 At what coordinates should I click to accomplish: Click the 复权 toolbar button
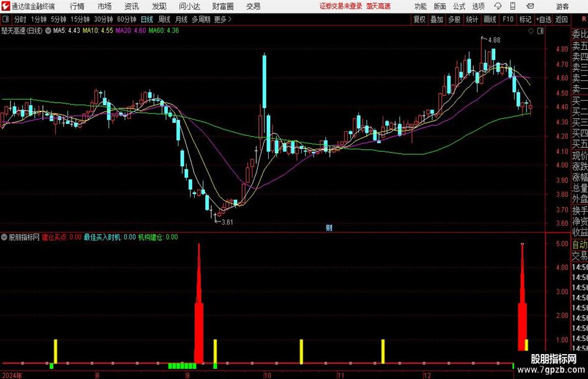(x=419, y=19)
